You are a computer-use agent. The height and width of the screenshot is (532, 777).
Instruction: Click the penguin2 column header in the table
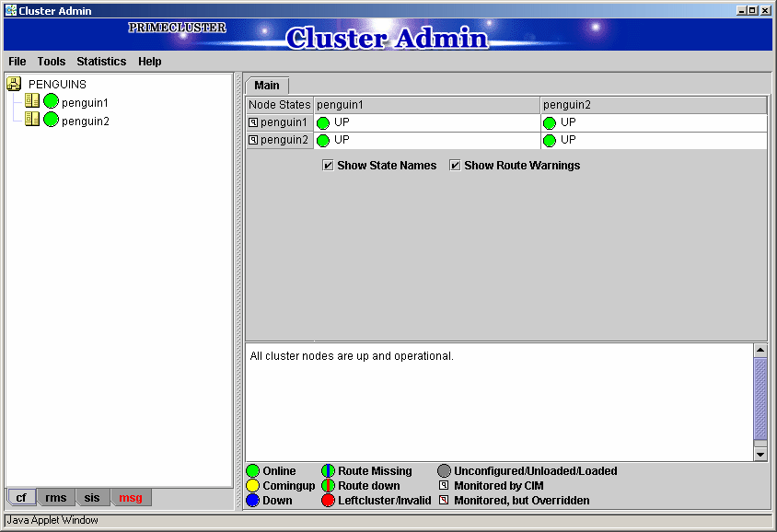[654, 105]
